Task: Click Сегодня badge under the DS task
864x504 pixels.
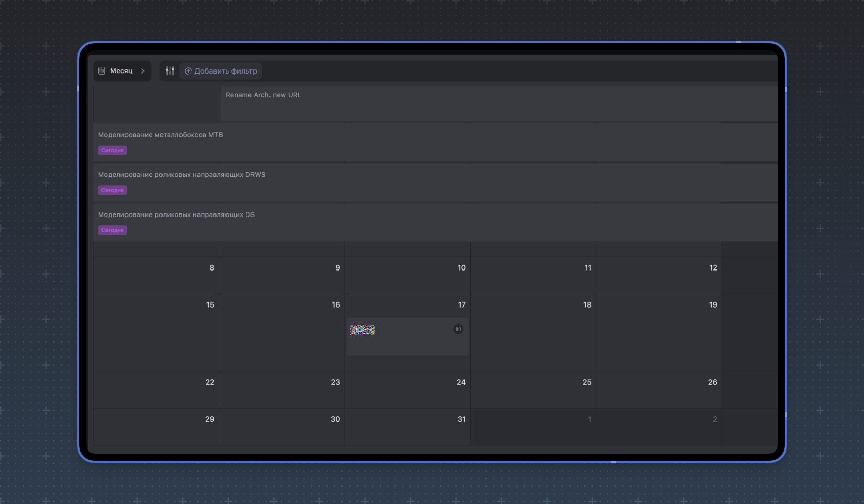Action: (112, 230)
